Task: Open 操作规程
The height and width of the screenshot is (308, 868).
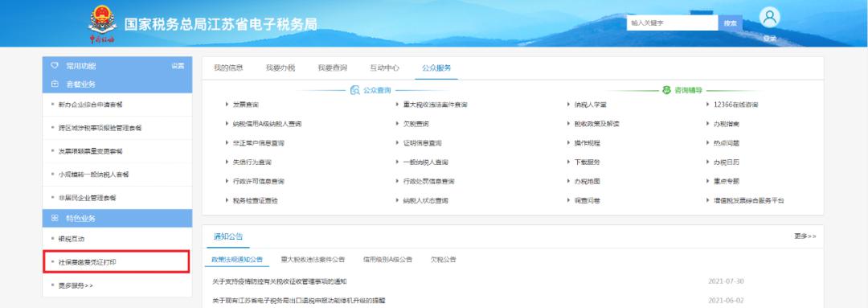Action: (587, 143)
